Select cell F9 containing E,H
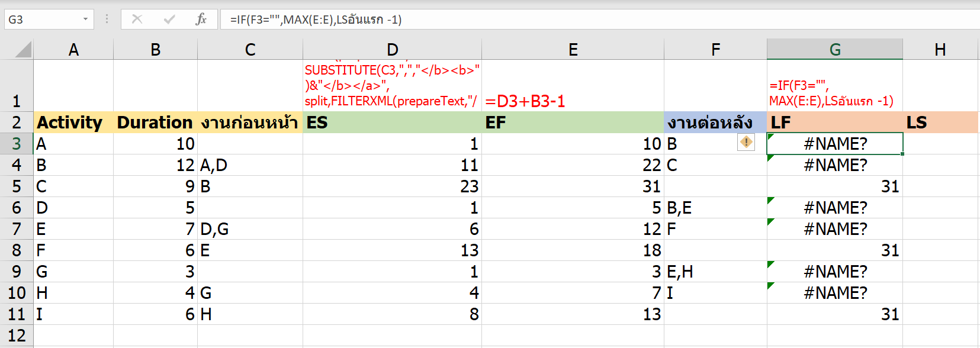Image resolution: width=980 pixels, height=348 pixels. tap(715, 272)
